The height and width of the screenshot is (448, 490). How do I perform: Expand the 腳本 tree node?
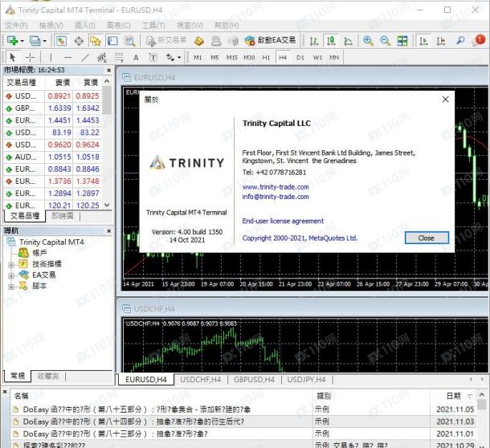tap(11, 287)
